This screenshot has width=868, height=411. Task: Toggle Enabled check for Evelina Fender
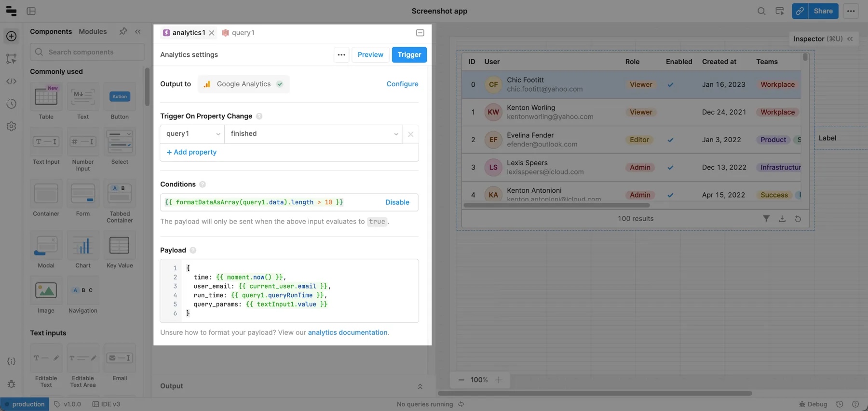coord(670,140)
